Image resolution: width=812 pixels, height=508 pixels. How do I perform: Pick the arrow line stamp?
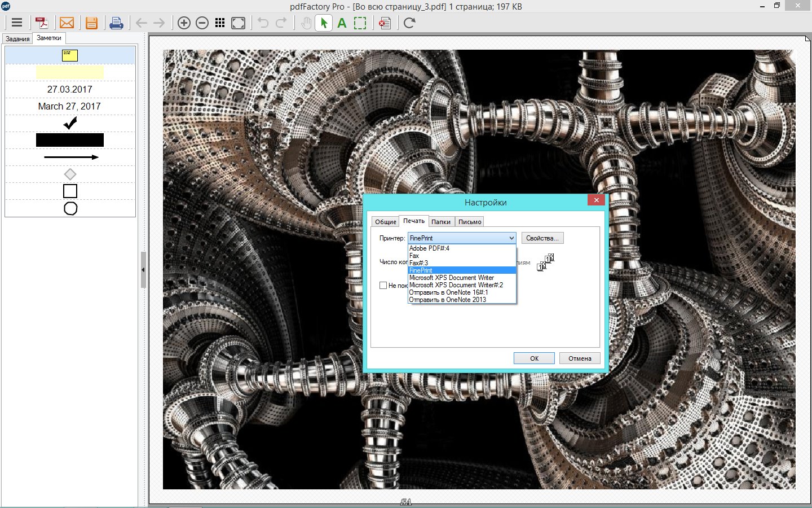tap(71, 157)
